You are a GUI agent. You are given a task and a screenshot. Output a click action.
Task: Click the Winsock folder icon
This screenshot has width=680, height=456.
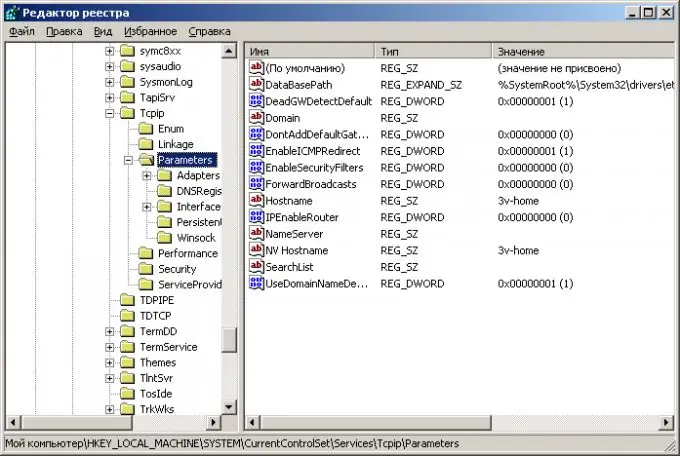point(164,238)
